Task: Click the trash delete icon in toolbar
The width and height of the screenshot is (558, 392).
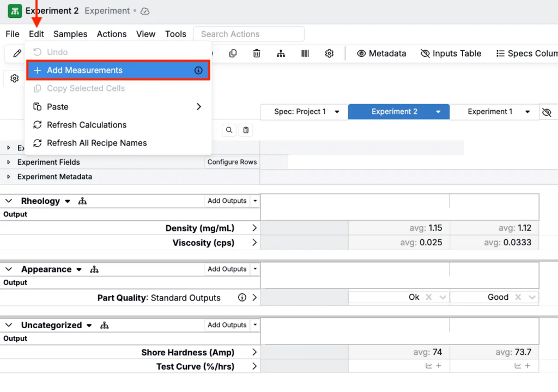Action: (x=257, y=53)
